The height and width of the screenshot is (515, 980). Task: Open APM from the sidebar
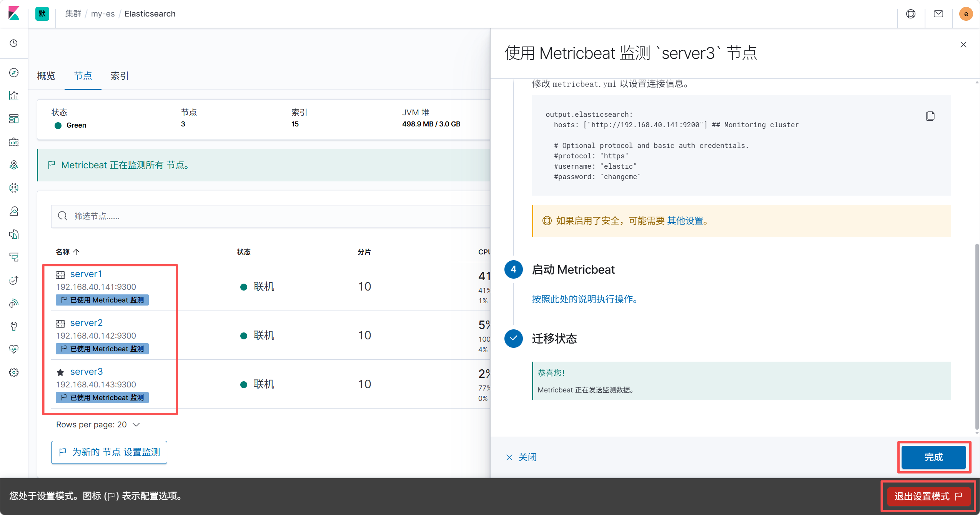(x=14, y=257)
